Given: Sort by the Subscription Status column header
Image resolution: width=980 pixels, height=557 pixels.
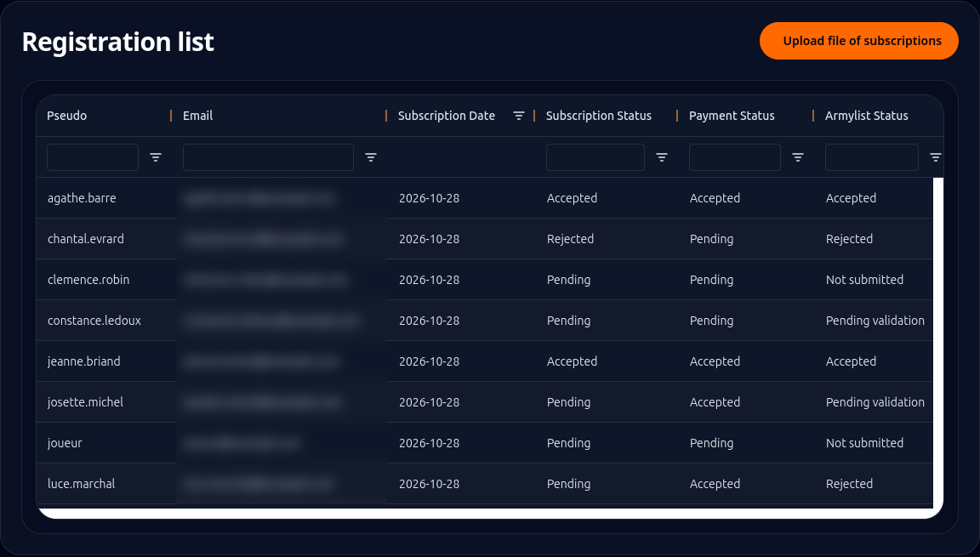Looking at the screenshot, I should point(599,116).
